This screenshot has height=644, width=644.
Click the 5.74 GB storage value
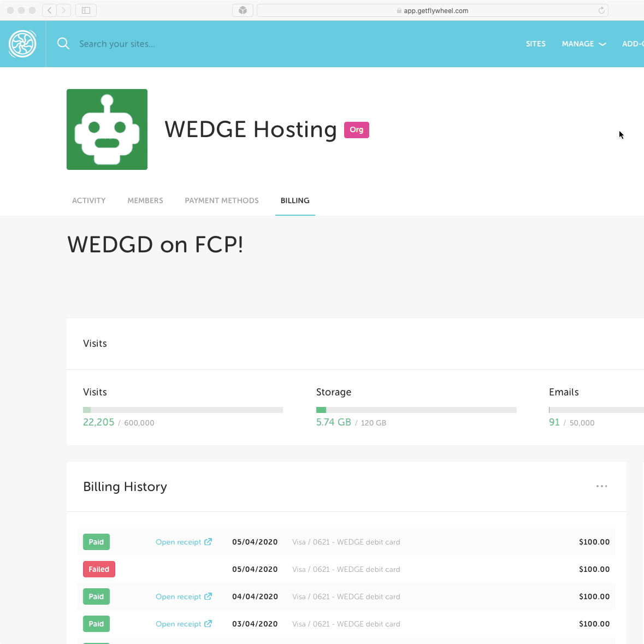[334, 422]
